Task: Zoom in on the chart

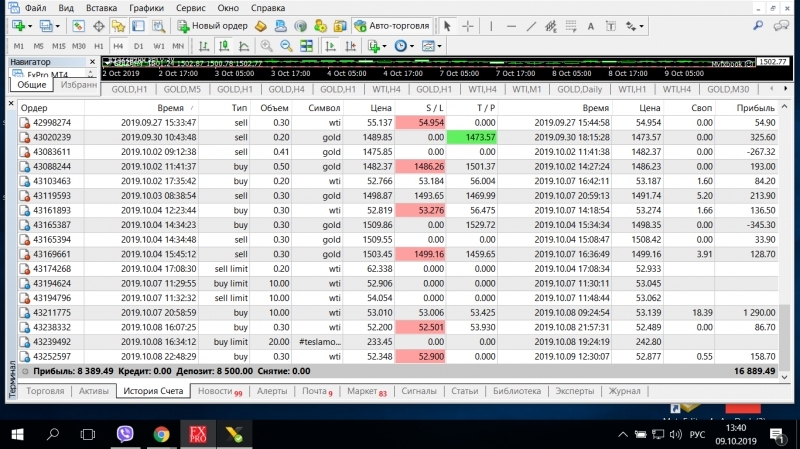Action: 267,46
